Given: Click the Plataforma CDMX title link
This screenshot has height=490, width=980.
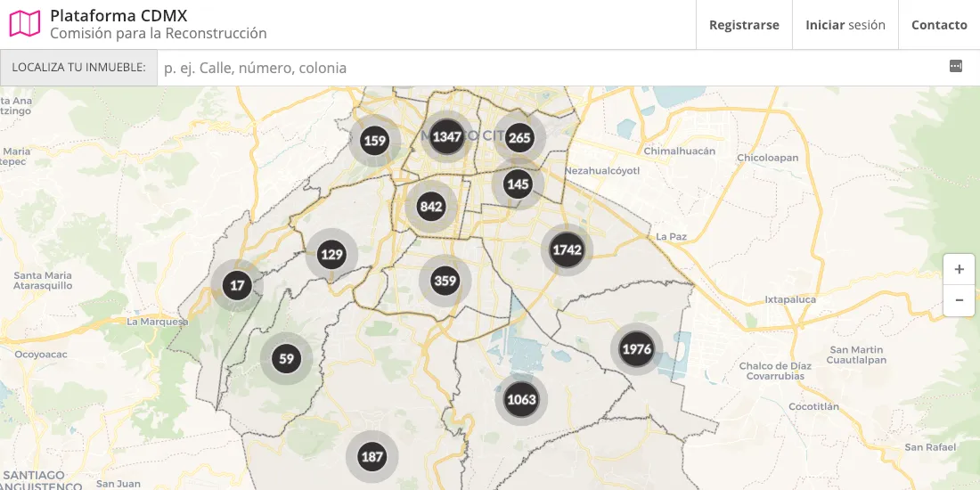Looking at the screenshot, I should 118,15.
